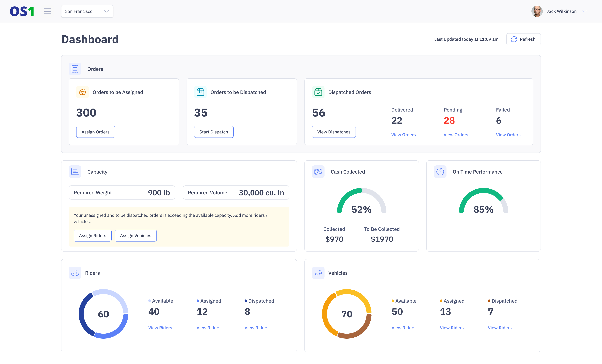Click the Riders Dispatched legend dot
This screenshot has width=602, height=364.
(246, 301)
